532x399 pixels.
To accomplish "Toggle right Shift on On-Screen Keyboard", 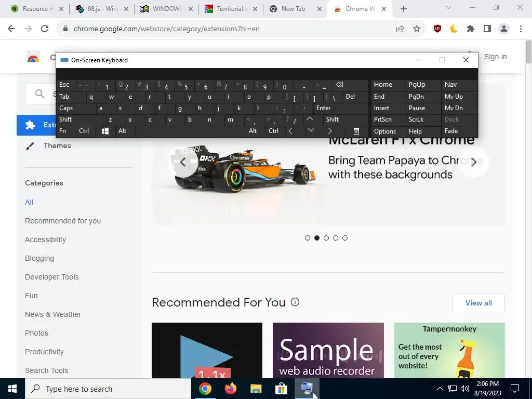I will pyautogui.click(x=345, y=119).
